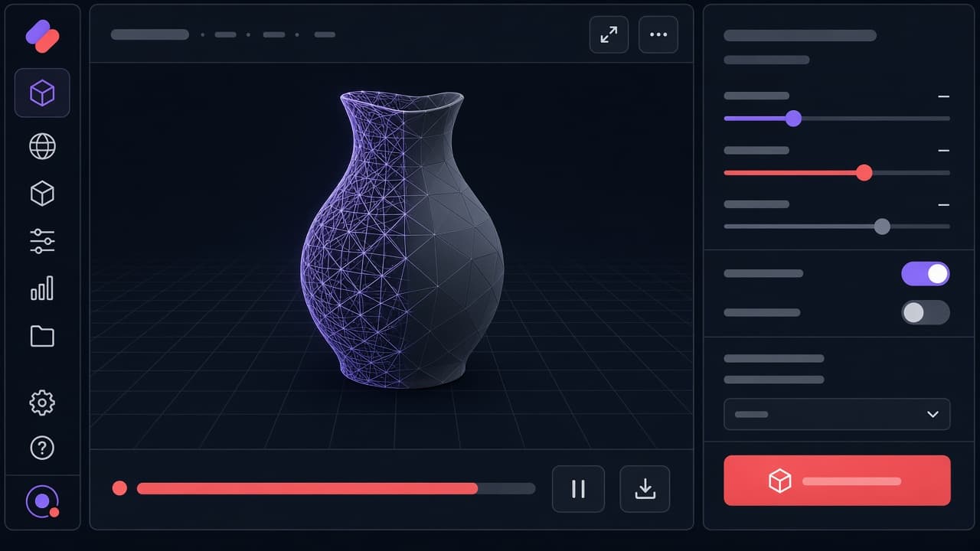This screenshot has height=551, width=980.
Task: Turn off the enabled purple toggle switch
Action: click(926, 273)
